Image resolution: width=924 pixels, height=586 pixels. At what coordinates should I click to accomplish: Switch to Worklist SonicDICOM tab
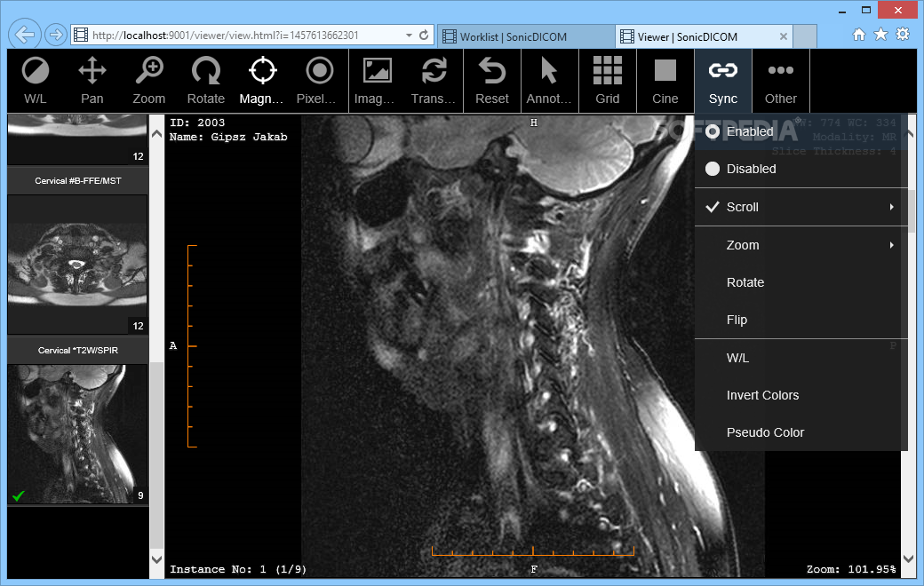coord(526,36)
